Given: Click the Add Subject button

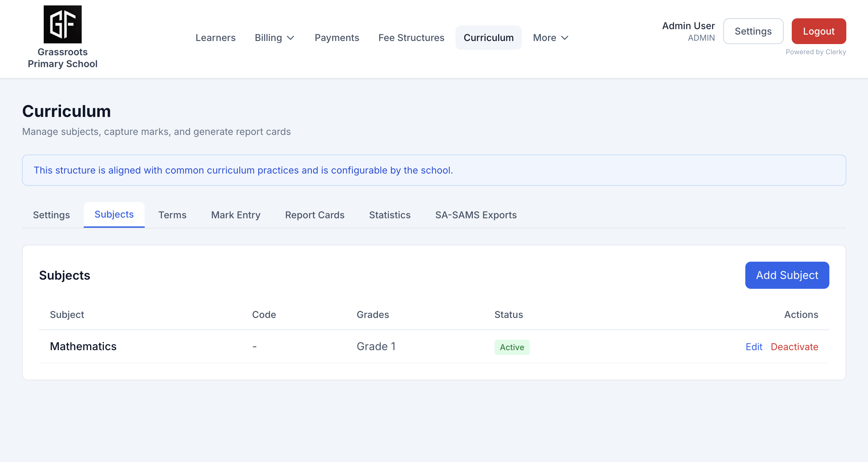Looking at the screenshot, I should 787,275.
